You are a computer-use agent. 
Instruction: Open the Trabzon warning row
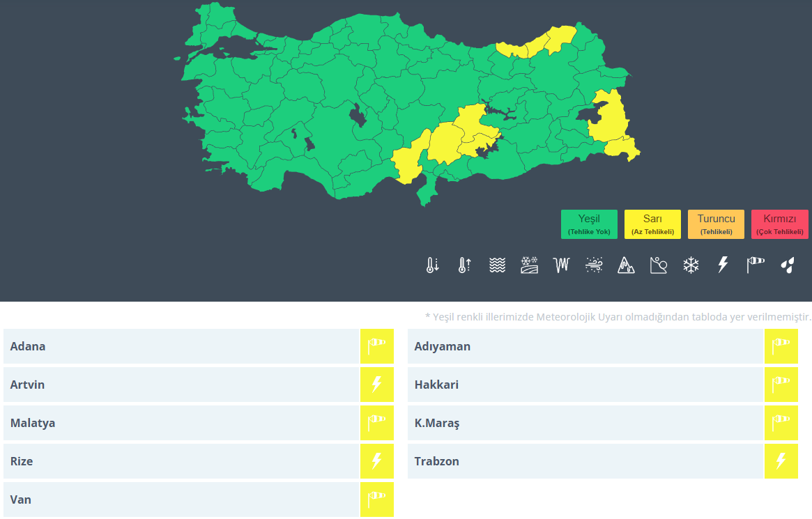[x=585, y=461]
